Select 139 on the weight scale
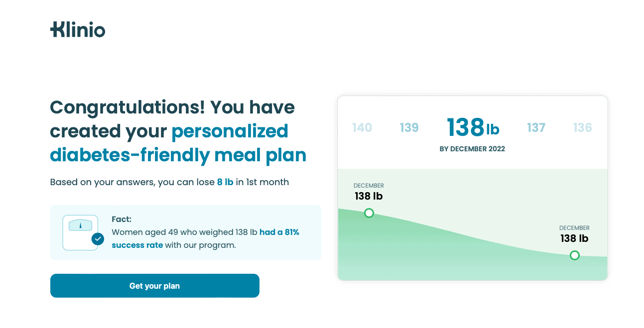 409,128
